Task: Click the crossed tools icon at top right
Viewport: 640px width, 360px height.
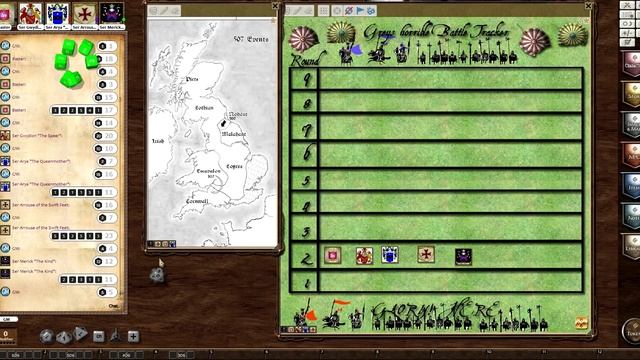Action: pos(627,5)
